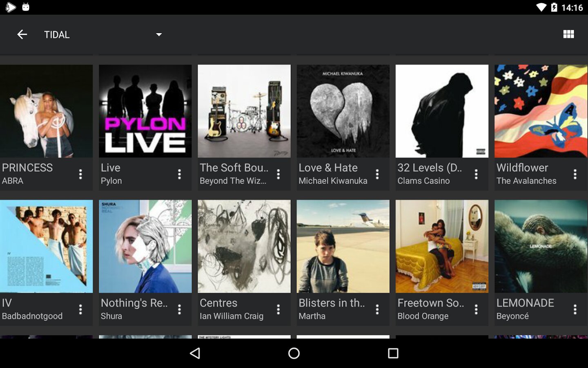Open the Freetown Sound album cover
The width and height of the screenshot is (588, 368).
point(442,246)
